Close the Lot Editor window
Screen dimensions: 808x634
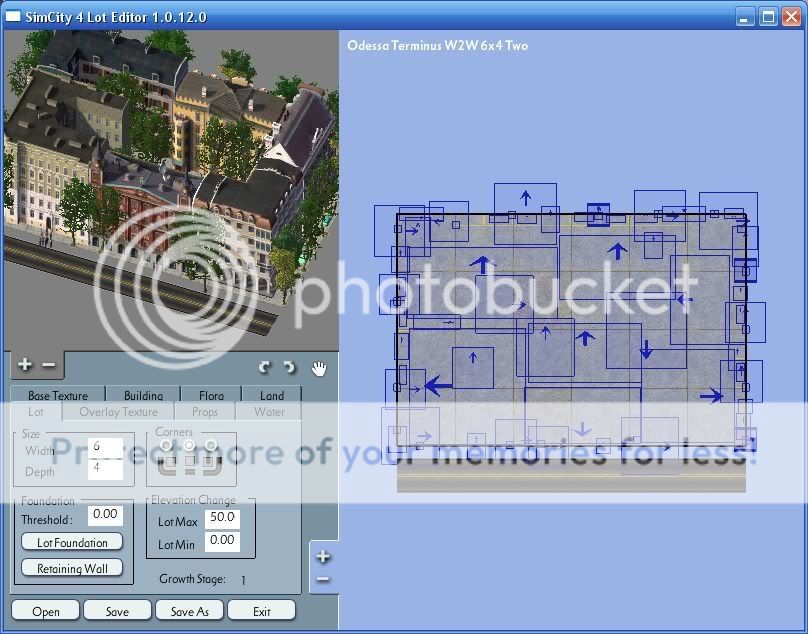[791, 18]
